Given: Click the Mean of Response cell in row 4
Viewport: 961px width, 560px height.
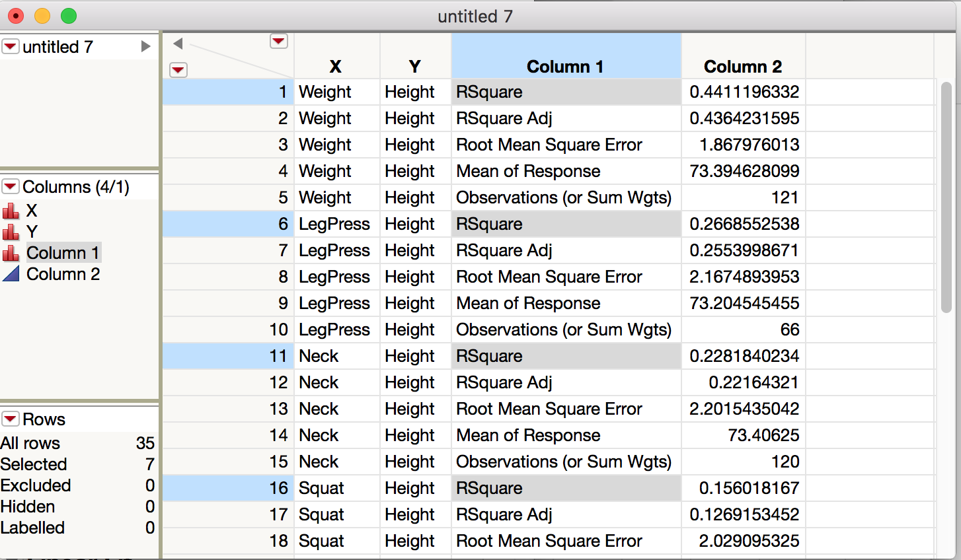Looking at the screenshot, I should [528, 171].
